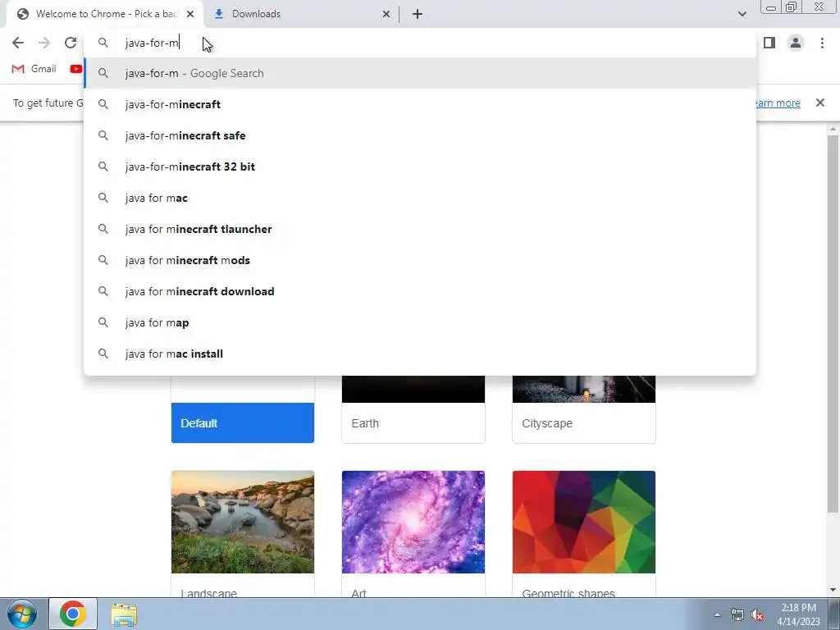
Task: Select the 'java for mac' suggestion
Action: [x=420, y=198]
